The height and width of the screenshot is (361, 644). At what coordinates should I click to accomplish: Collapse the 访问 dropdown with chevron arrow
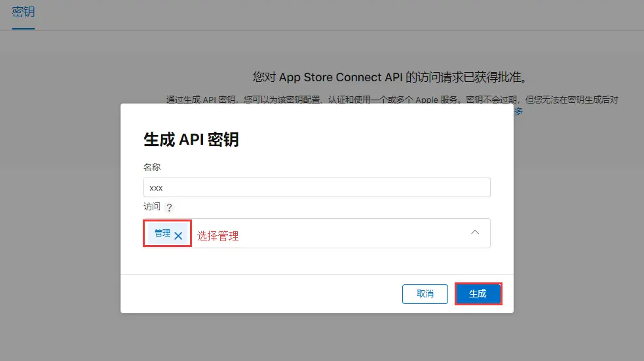pos(475,233)
